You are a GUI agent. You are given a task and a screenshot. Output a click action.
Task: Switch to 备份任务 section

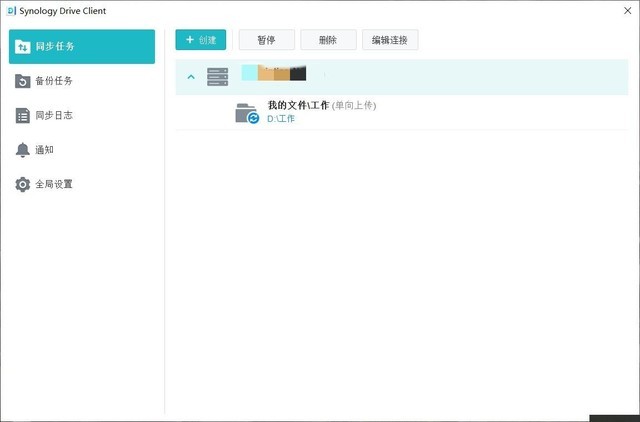(x=82, y=81)
